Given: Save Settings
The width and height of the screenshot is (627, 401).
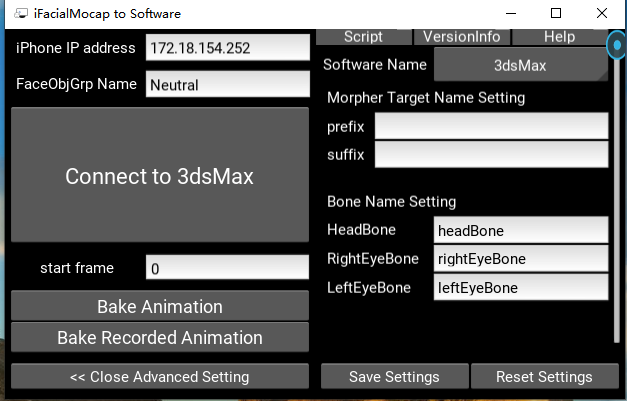Looking at the screenshot, I should click(x=395, y=376).
